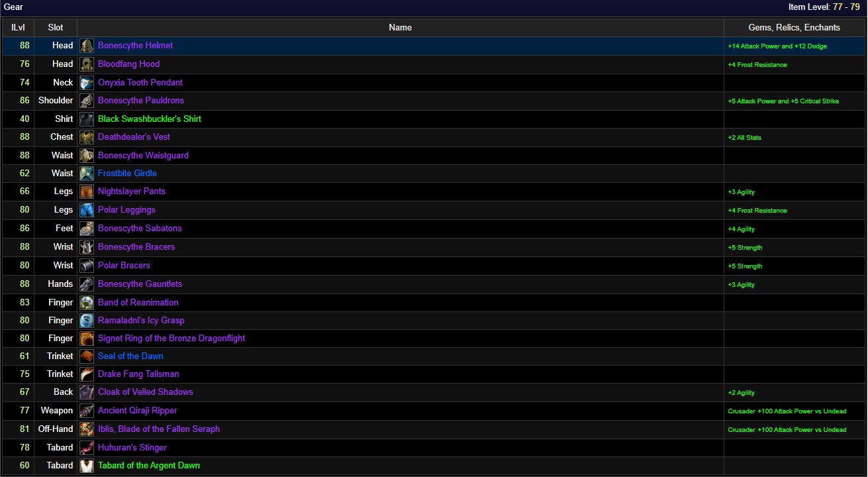Click the Drake Fang Talisman icon
This screenshot has width=868, height=477.
(x=87, y=374)
